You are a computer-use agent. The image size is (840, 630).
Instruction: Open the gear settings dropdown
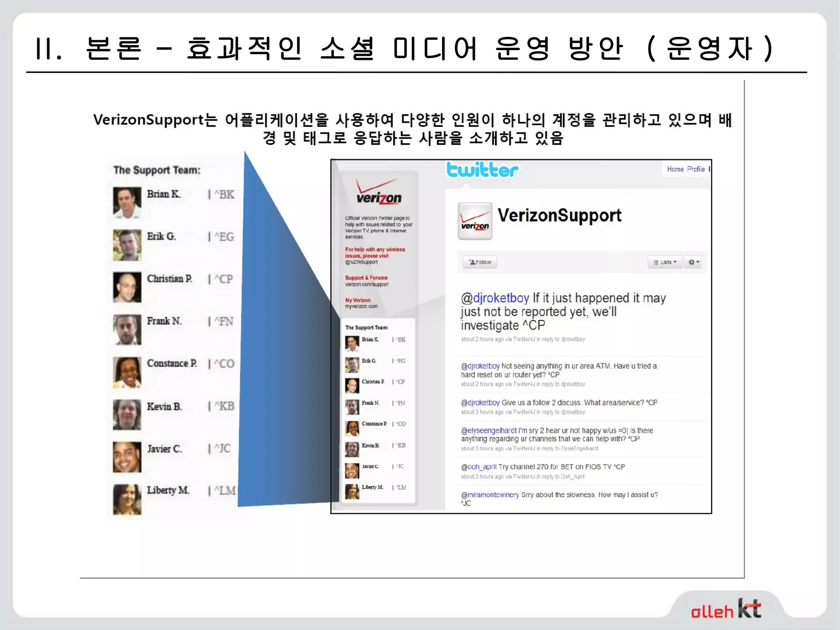(x=693, y=262)
